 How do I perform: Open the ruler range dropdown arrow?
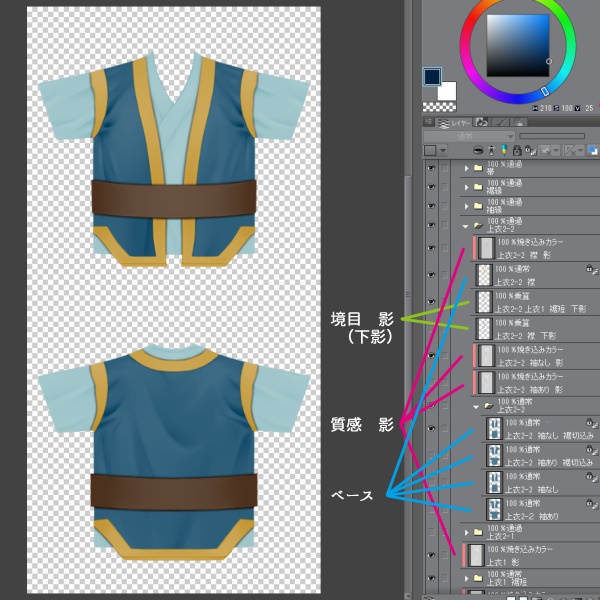tap(580, 150)
